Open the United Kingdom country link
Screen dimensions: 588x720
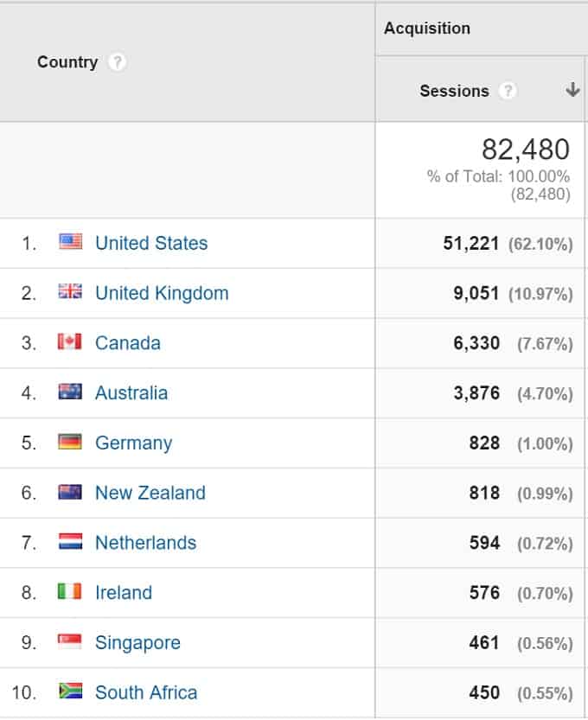[162, 293]
